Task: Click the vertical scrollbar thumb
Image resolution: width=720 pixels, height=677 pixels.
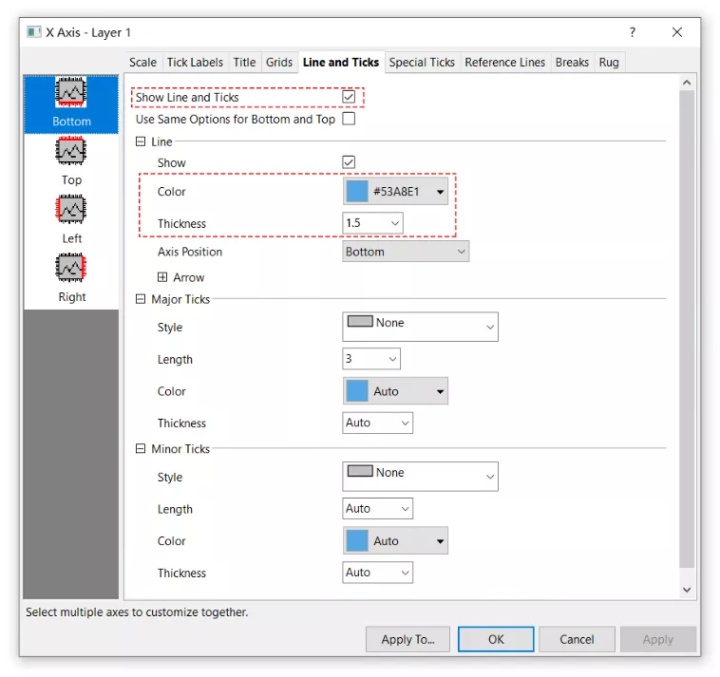Action: point(687,329)
